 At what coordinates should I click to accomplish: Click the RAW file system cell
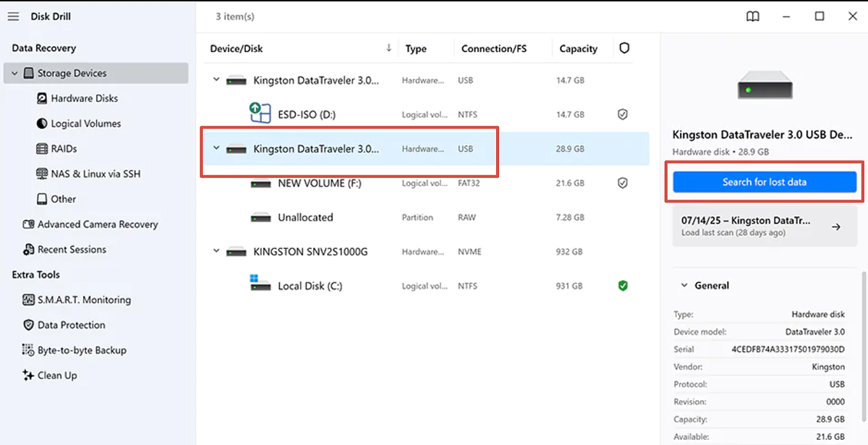[x=467, y=218]
